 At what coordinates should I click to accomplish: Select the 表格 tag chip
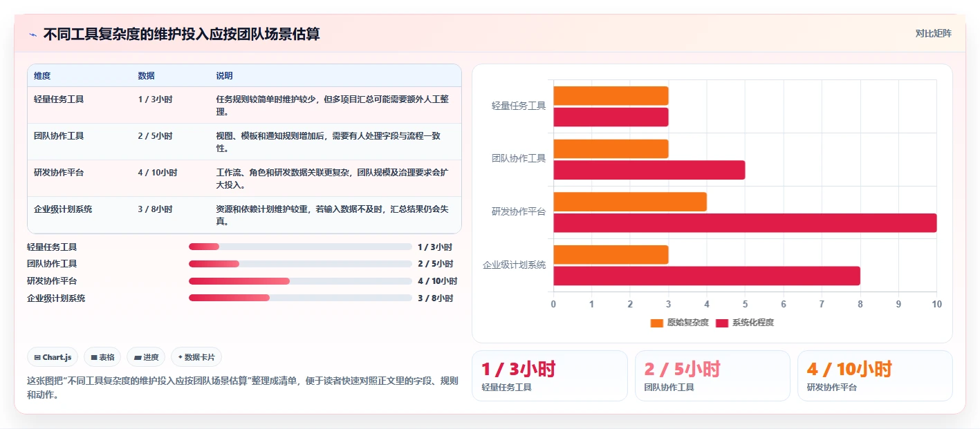[102, 357]
